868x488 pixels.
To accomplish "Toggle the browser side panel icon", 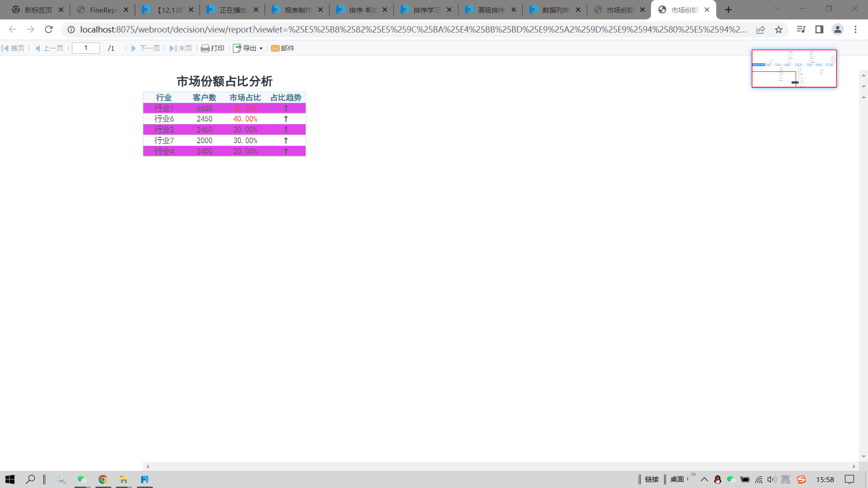I will pyautogui.click(x=819, y=30).
